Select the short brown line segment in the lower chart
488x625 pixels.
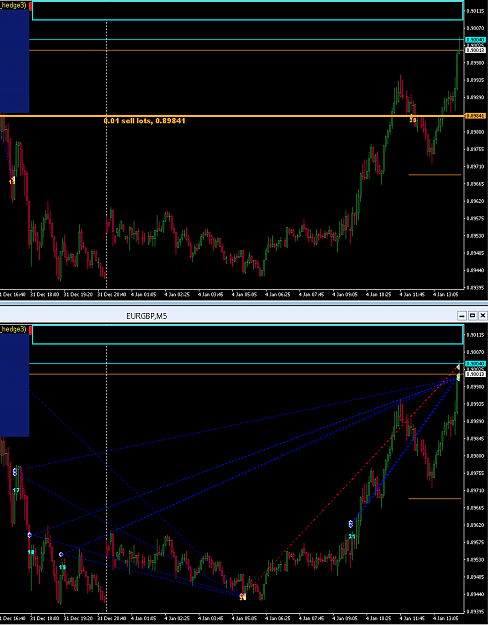click(x=435, y=498)
